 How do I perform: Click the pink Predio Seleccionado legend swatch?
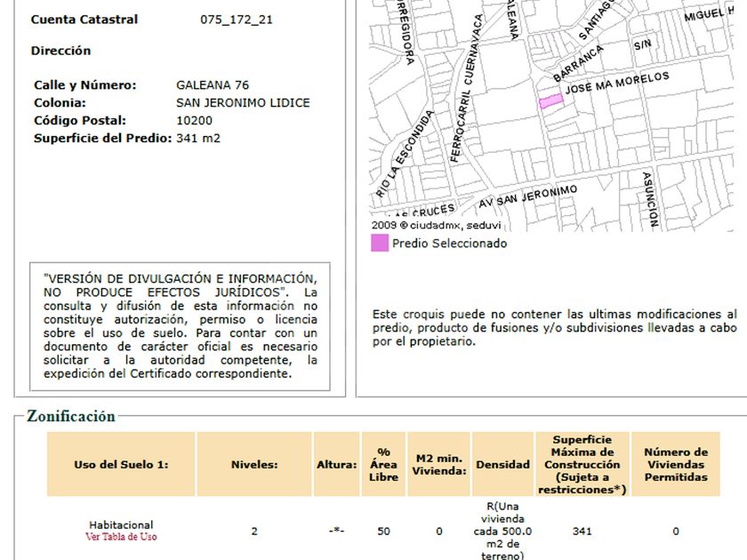(x=380, y=243)
